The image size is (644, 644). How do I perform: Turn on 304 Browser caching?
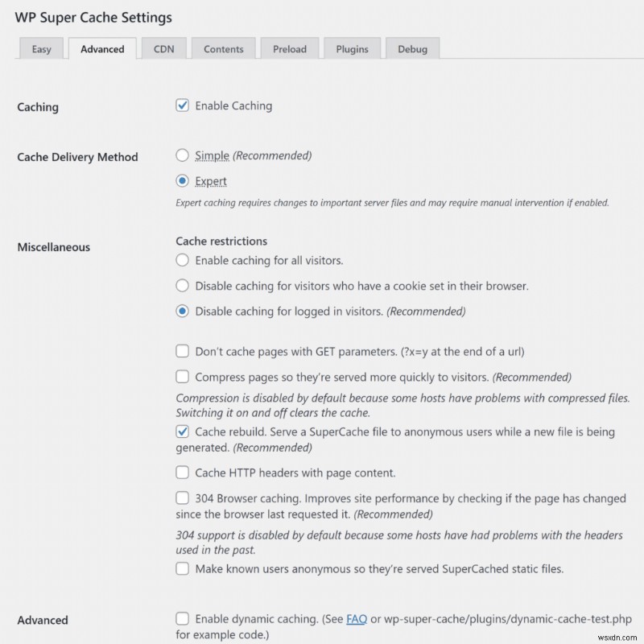181,497
